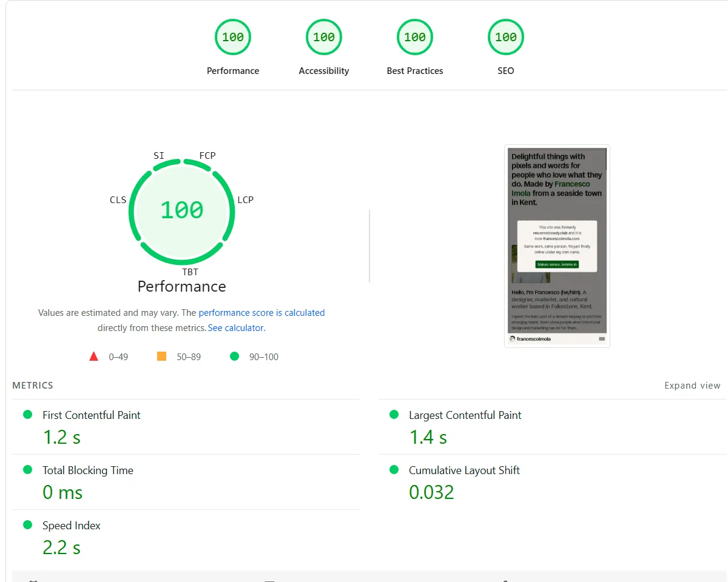Click the Best Practices score circle
This screenshot has height=582, width=728.
coord(414,37)
